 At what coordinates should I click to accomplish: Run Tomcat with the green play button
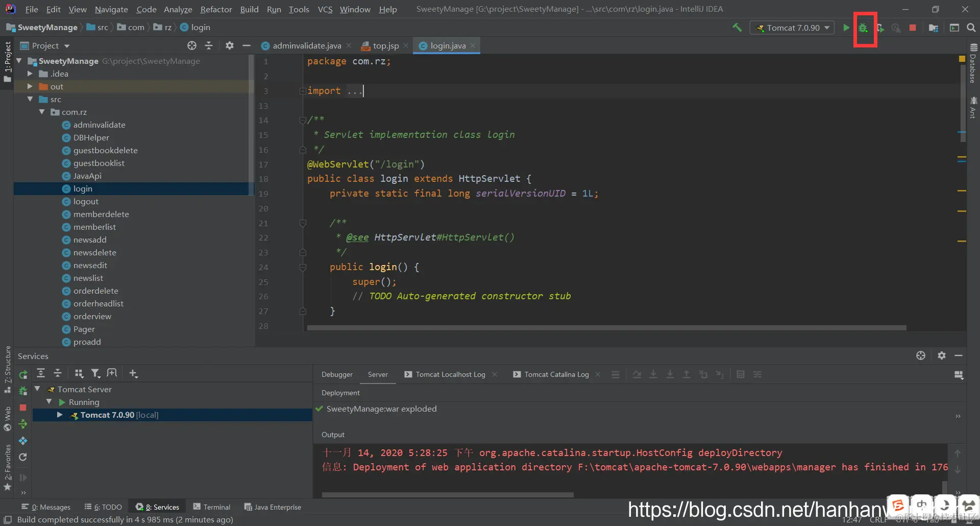pos(846,28)
